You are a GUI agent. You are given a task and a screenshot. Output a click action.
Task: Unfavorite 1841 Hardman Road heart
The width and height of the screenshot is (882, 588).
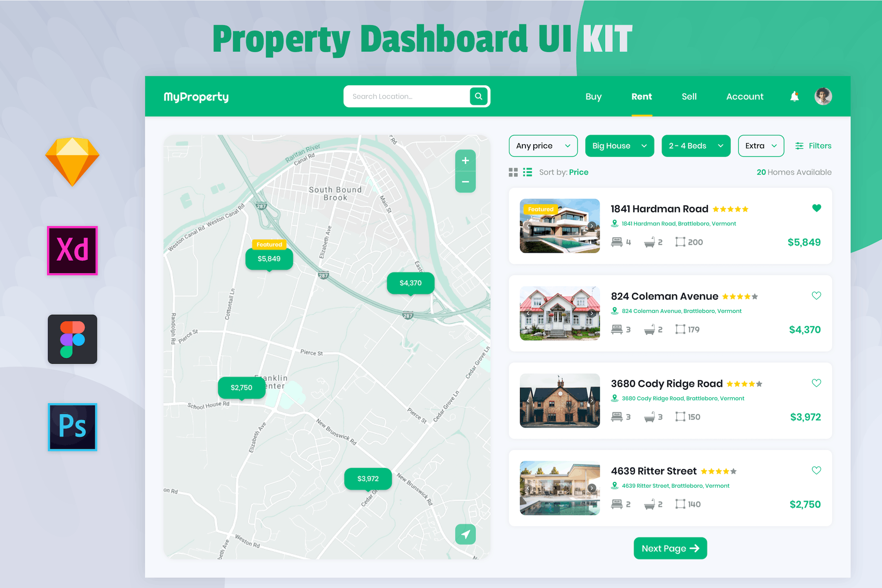817,208
